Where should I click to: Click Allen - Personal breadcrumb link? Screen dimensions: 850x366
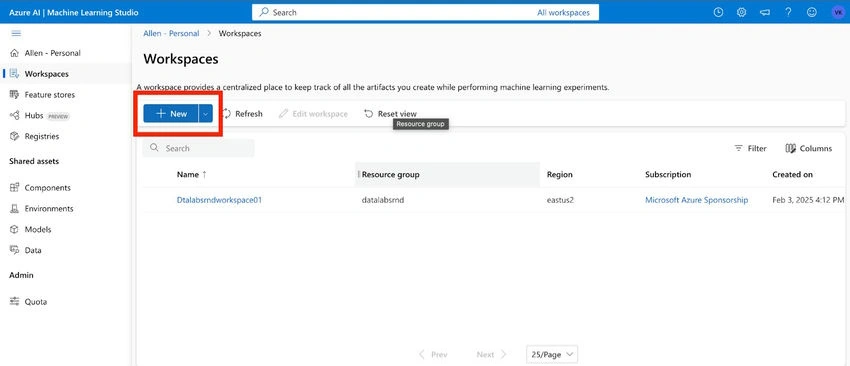click(171, 34)
